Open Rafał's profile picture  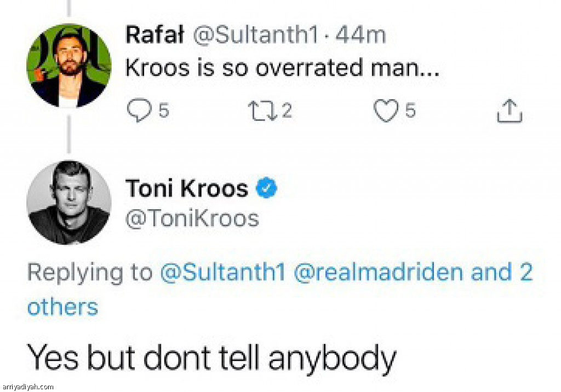pyautogui.click(x=68, y=65)
